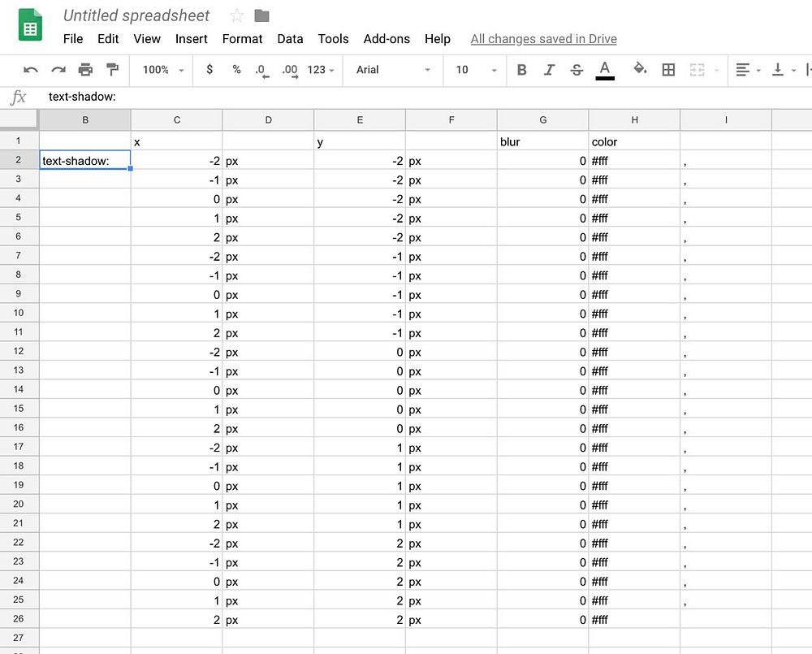Viewport: 812px width, 654px height.
Task: Open the font size 10 dropdown
Action: click(476, 69)
